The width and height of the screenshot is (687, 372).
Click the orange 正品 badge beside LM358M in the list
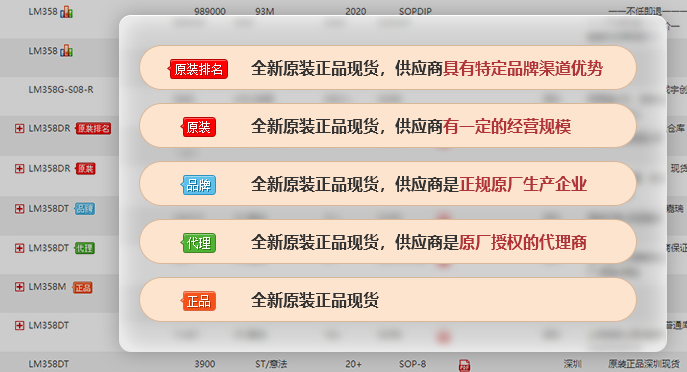(82, 287)
